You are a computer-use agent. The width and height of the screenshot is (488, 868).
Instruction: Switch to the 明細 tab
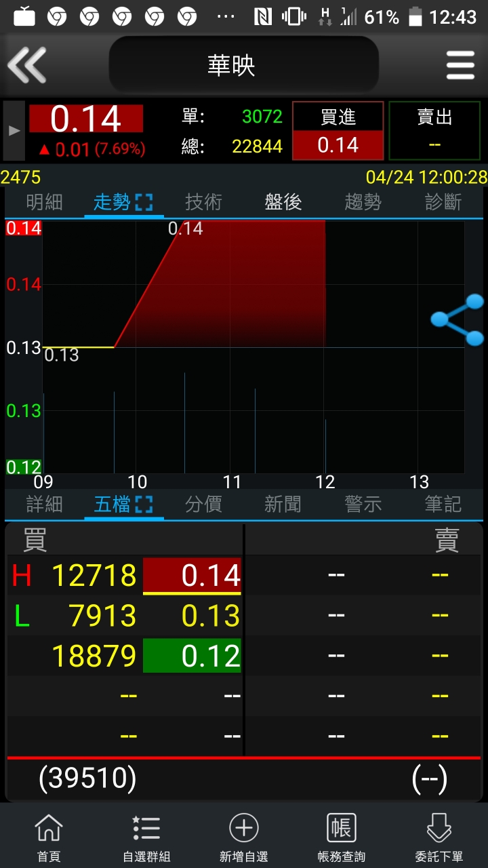point(45,202)
